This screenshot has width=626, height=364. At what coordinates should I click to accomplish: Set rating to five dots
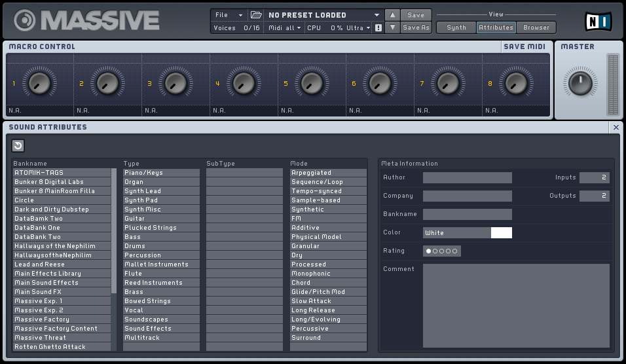click(454, 251)
